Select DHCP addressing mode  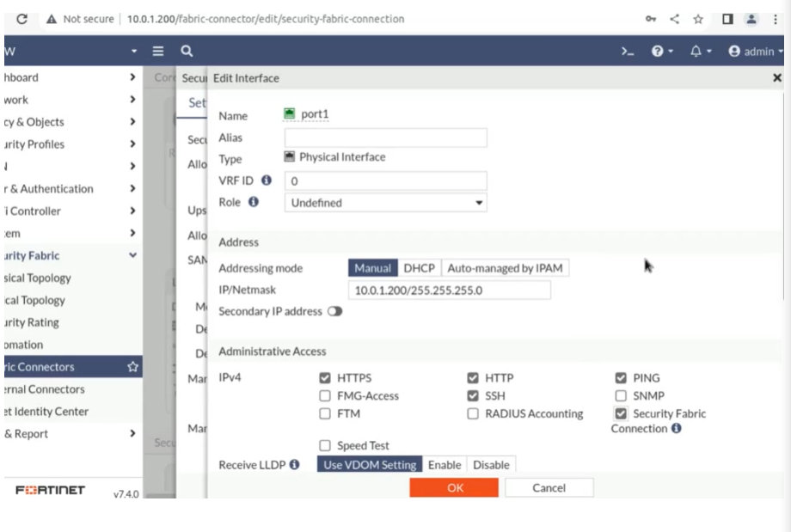(x=420, y=268)
